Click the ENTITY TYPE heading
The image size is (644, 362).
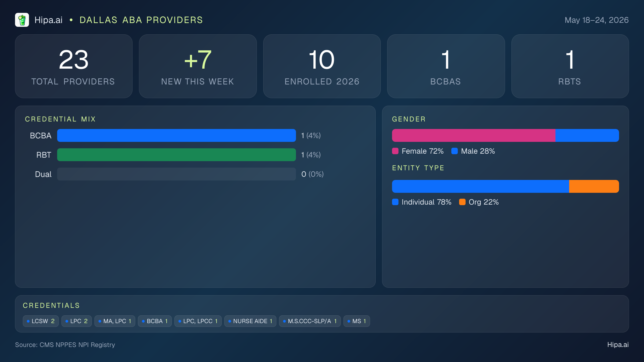pos(418,168)
